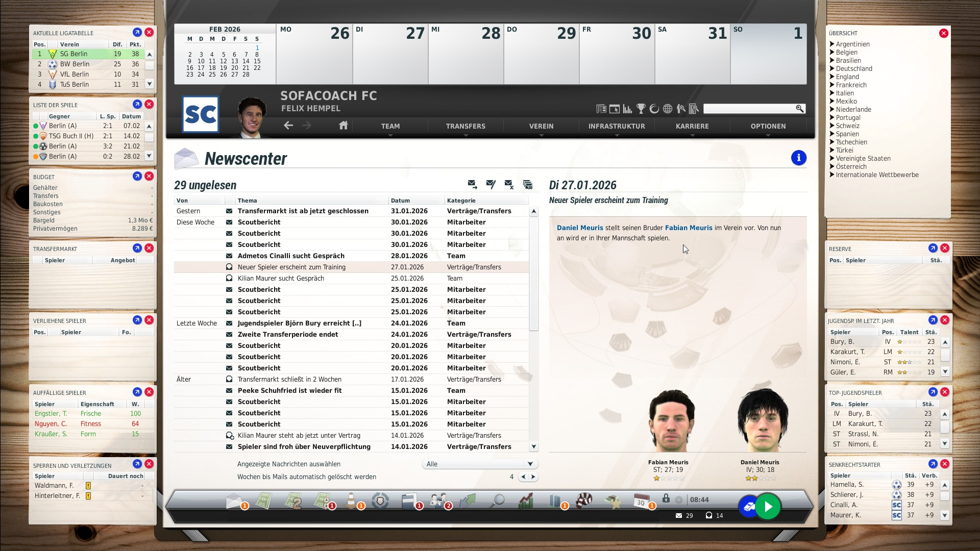980x551 pixels.
Task: Click message list scrollbar up arrow
Action: [534, 211]
